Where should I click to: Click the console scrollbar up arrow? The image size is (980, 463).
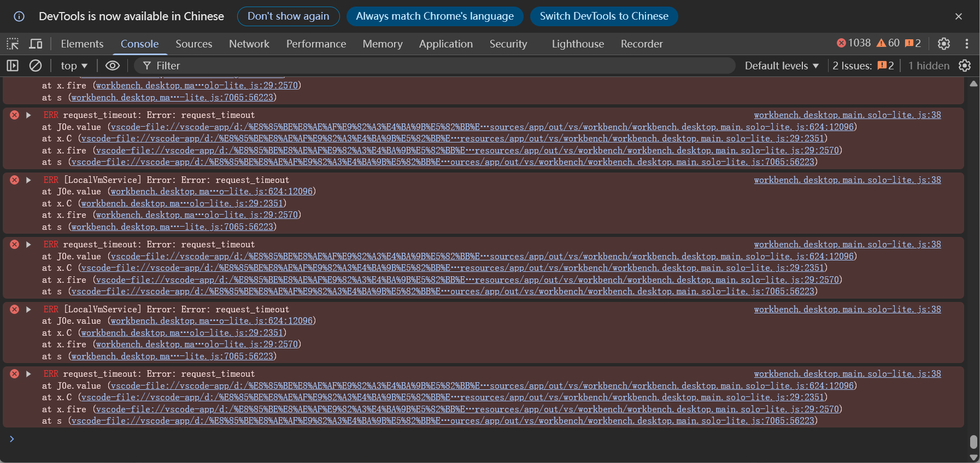coord(973,84)
